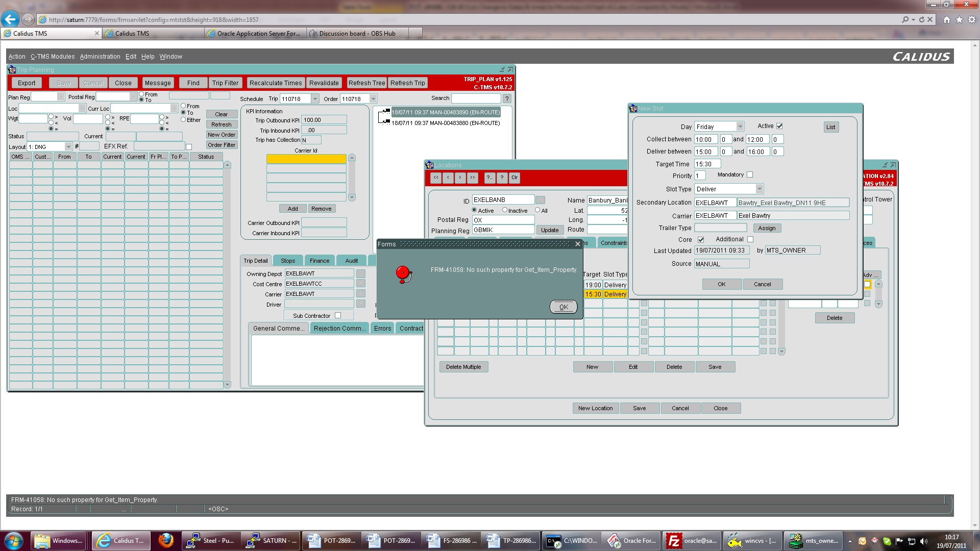Screen dimensions: 980x551
Task: Select the Inactive radio button
Action: [x=505, y=210]
